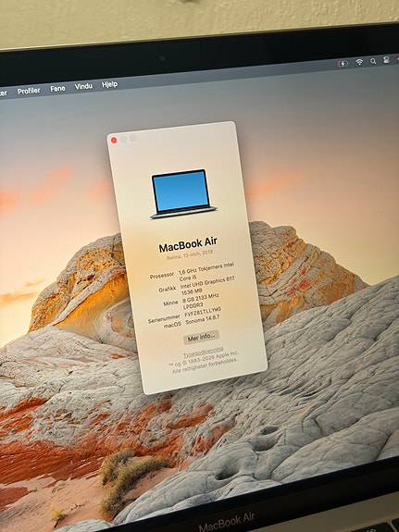Open the Vindu menu

(x=83, y=86)
